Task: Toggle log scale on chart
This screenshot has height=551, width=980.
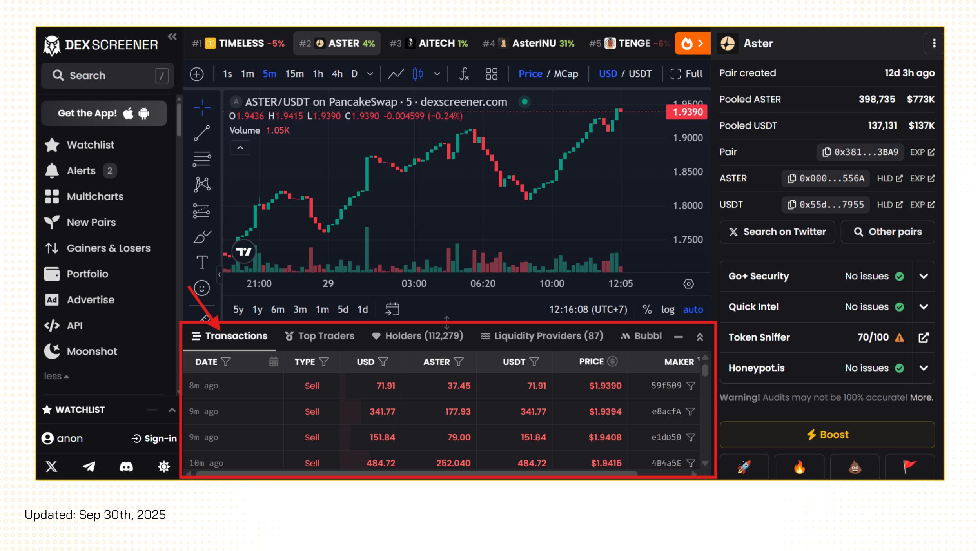Action: pyautogui.click(x=668, y=310)
